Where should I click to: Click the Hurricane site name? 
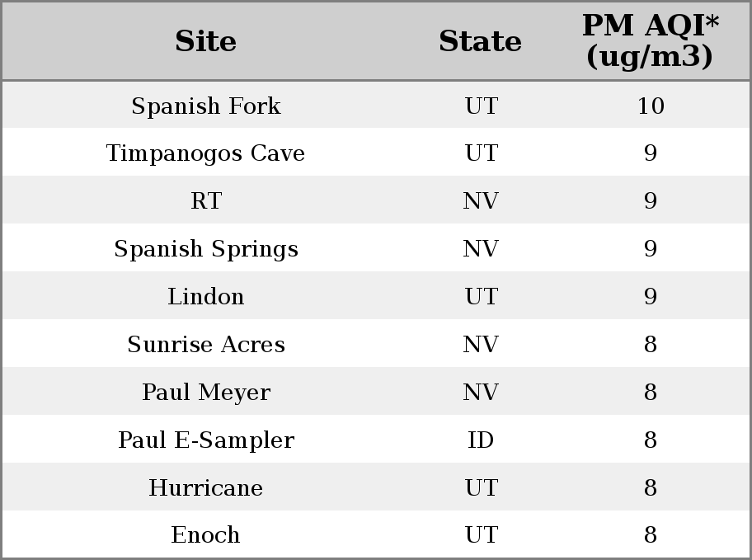206,487
